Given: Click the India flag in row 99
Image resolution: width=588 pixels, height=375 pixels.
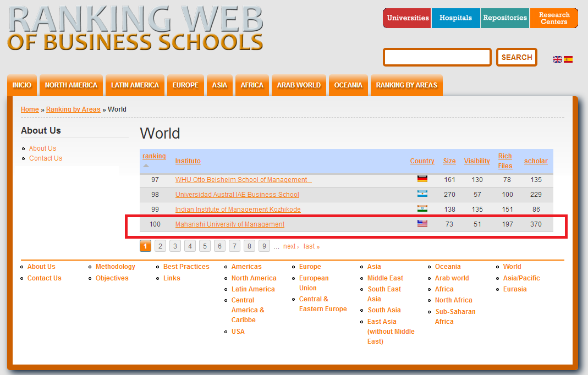Looking at the screenshot, I should (422, 208).
